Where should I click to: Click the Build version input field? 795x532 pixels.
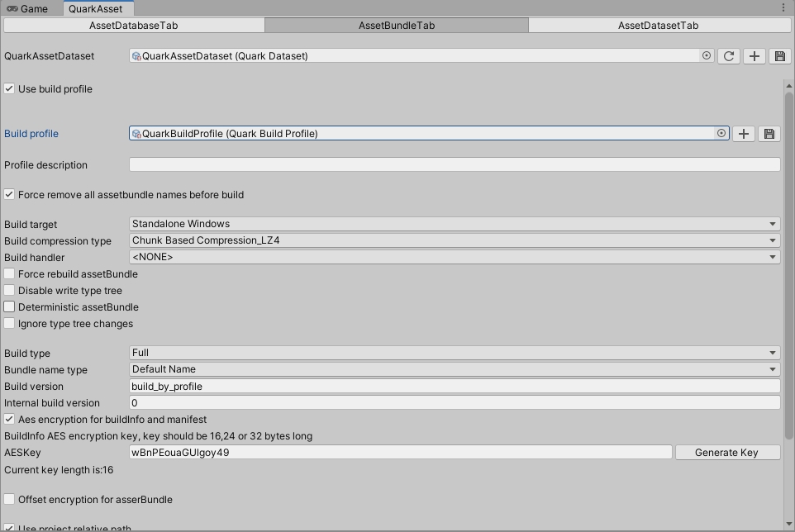tap(455, 386)
